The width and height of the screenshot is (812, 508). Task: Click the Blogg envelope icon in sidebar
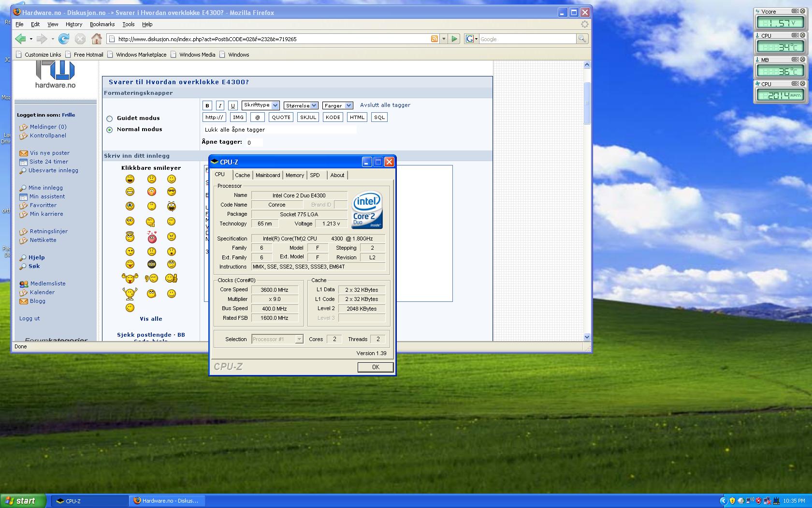[x=23, y=301]
